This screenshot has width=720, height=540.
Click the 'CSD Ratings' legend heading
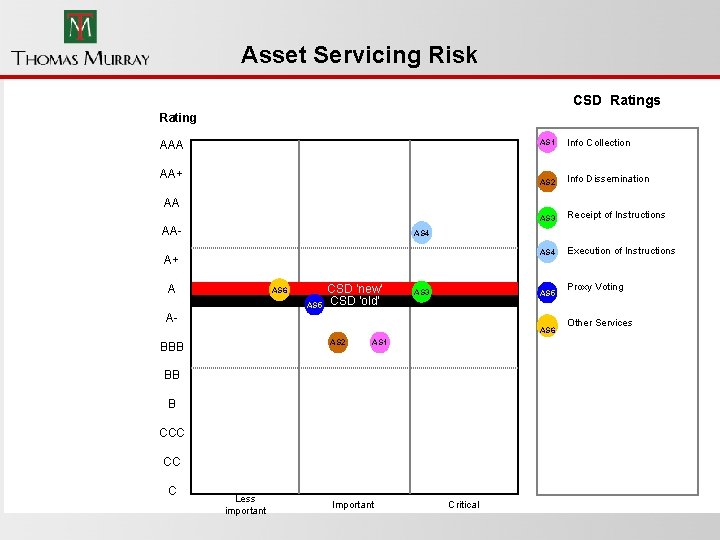(617, 100)
